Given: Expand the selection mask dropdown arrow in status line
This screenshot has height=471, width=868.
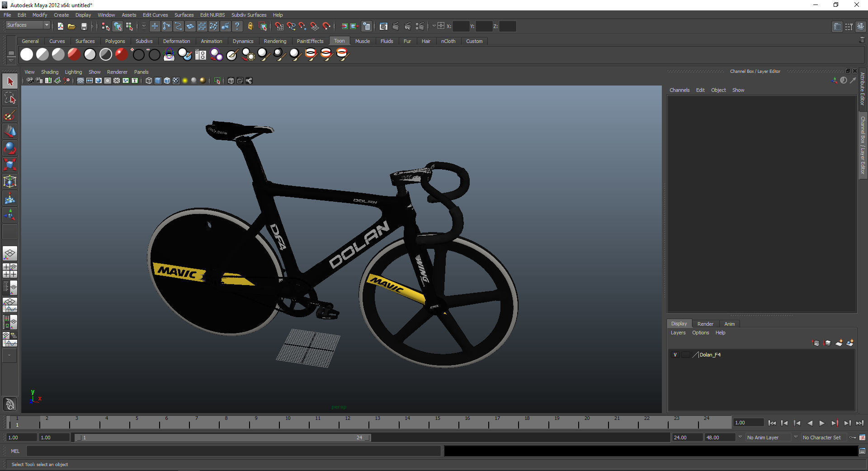Looking at the screenshot, I should pyautogui.click(x=144, y=26).
